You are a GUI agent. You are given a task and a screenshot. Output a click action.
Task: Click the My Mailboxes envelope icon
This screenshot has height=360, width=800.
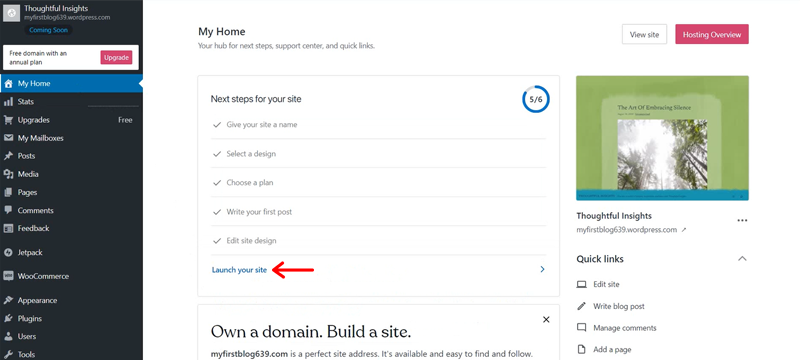coord(8,138)
